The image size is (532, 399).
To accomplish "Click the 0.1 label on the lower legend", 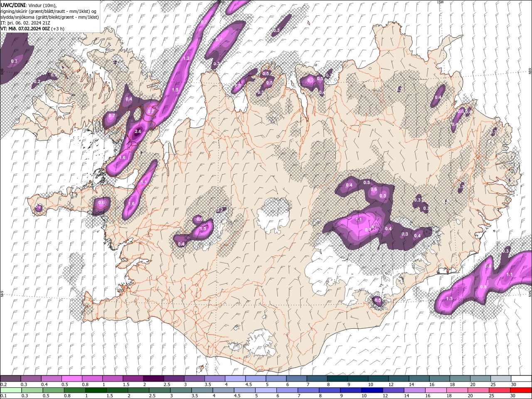I will (4, 396).
